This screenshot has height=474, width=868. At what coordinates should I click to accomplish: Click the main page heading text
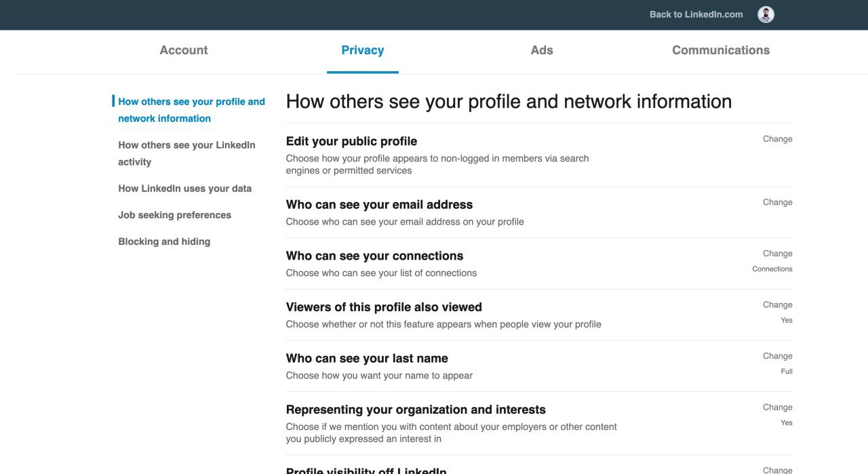pyautogui.click(x=509, y=102)
